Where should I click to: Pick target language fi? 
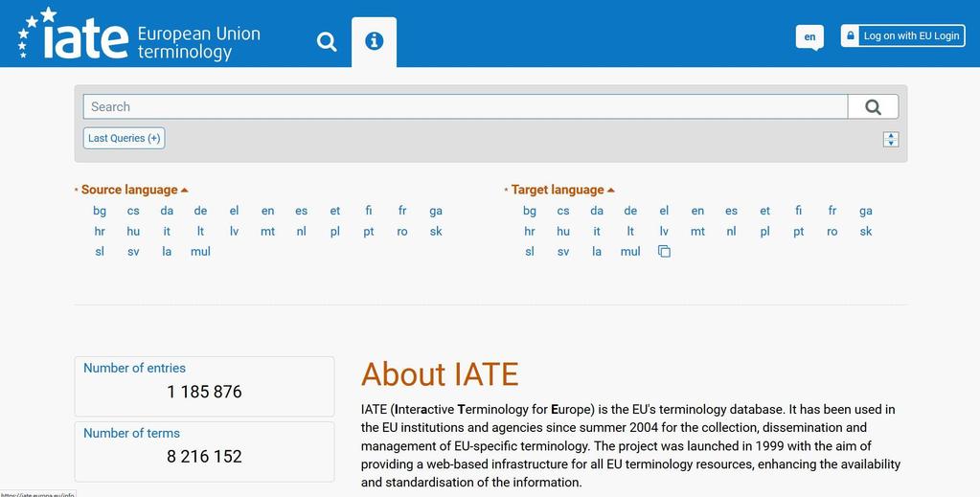[798, 211]
